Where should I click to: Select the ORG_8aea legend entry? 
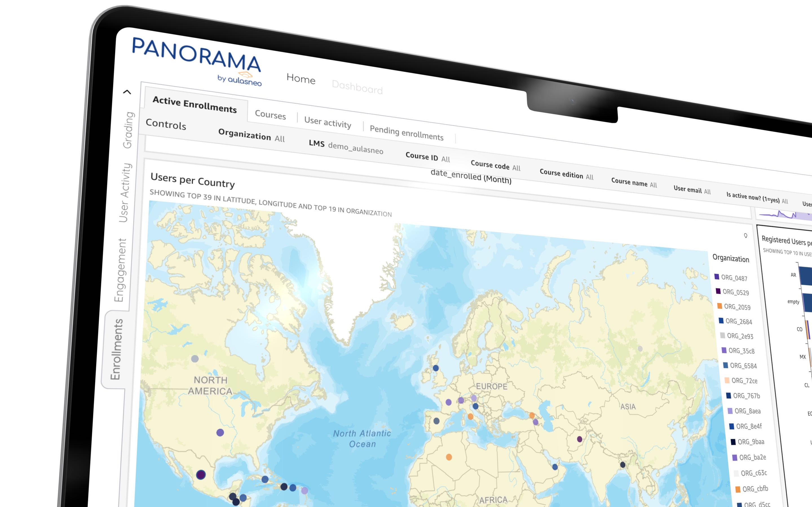(x=747, y=411)
